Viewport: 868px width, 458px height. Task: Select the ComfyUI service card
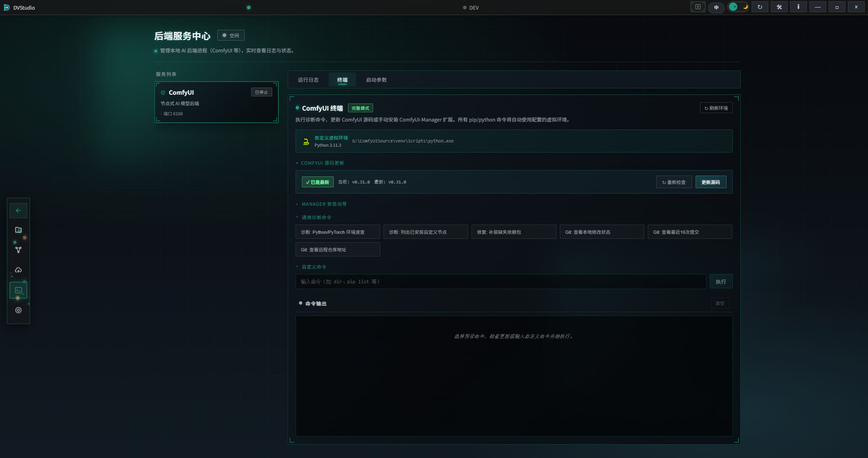[216, 102]
